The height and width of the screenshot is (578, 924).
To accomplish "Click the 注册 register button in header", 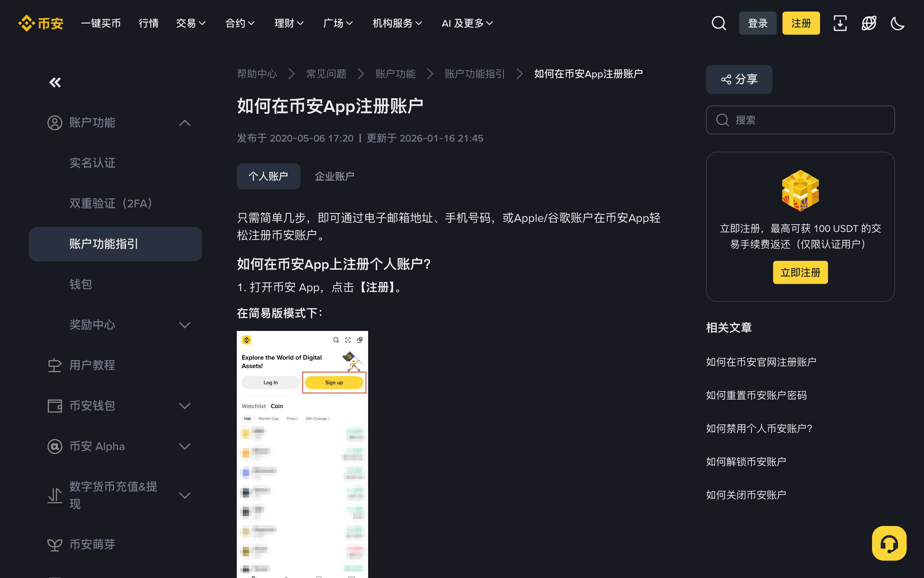I will pos(801,23).
